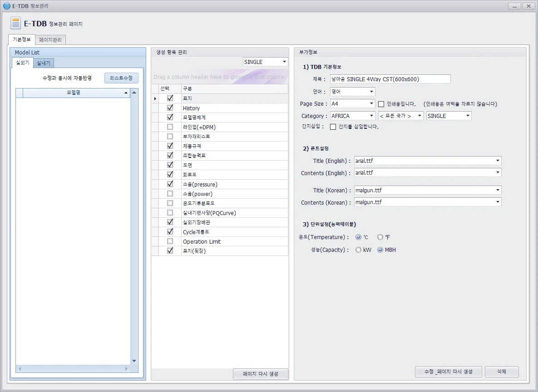Click the 구분 column header
This screenshot has width=538, height=392.
tap(234, 88)
